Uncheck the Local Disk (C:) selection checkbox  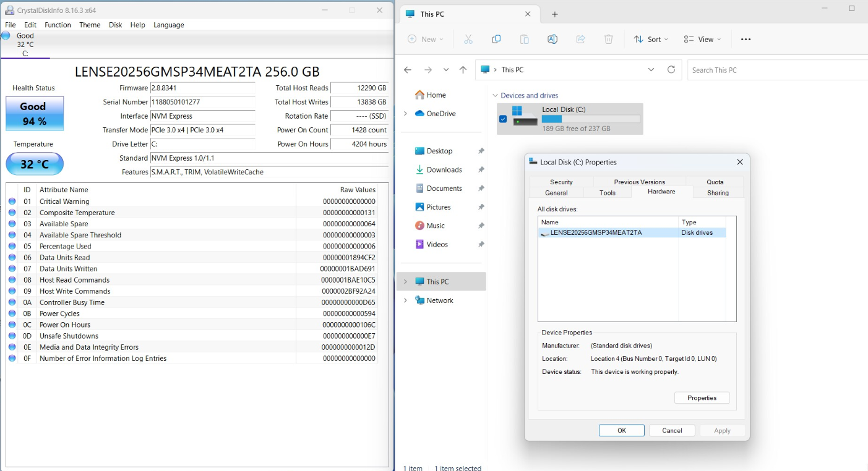coord(503,119)
